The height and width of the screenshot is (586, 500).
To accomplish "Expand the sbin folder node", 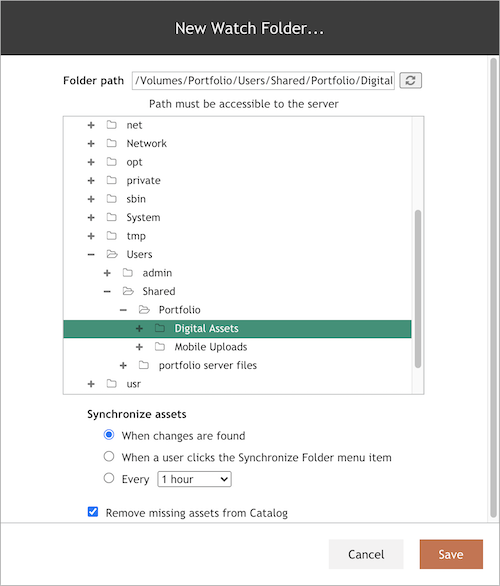I will tap(91, 199).
